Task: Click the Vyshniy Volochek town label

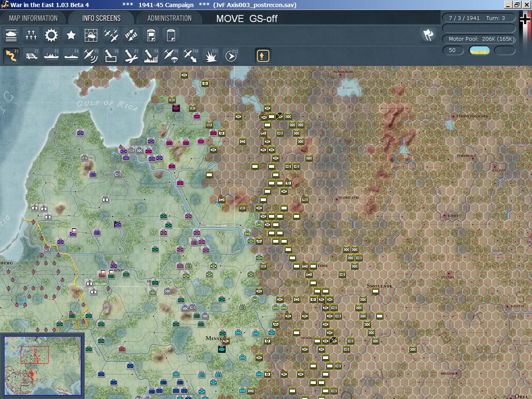Action: tap(473, 116)
